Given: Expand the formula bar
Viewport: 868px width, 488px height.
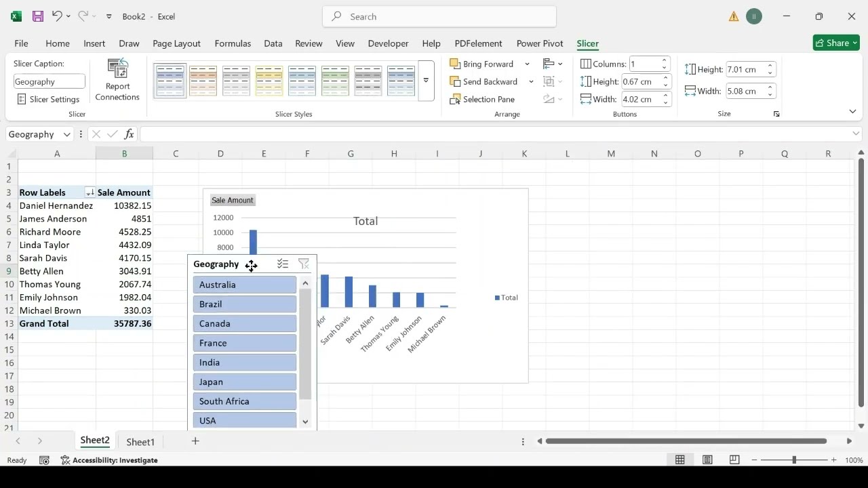Looking at the screenshot, I should 856,134.
